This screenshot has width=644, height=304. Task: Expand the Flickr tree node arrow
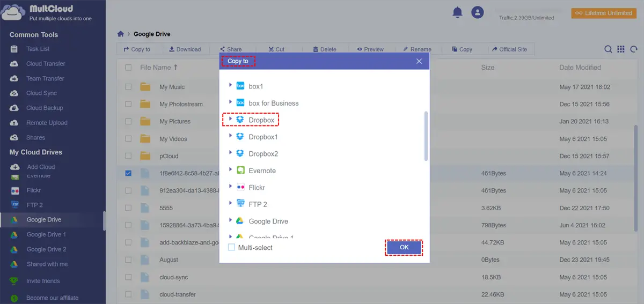231,187
